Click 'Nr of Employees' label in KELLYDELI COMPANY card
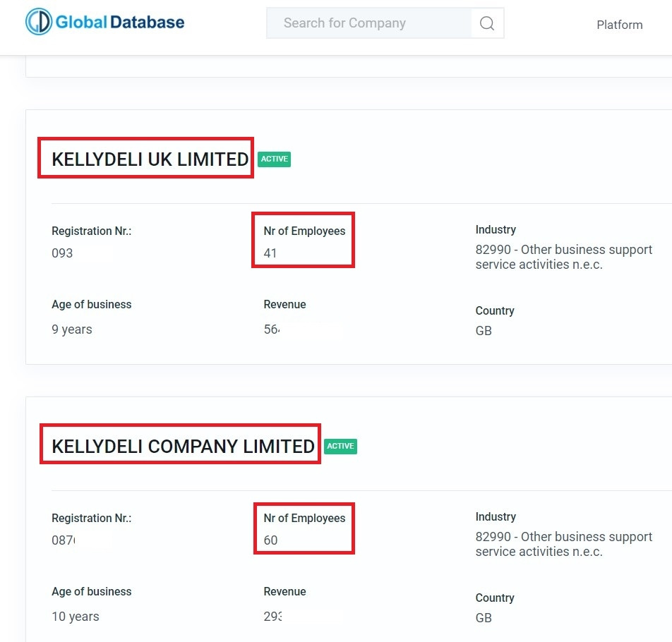Screen dimensions: 672x642 point(304,519)
